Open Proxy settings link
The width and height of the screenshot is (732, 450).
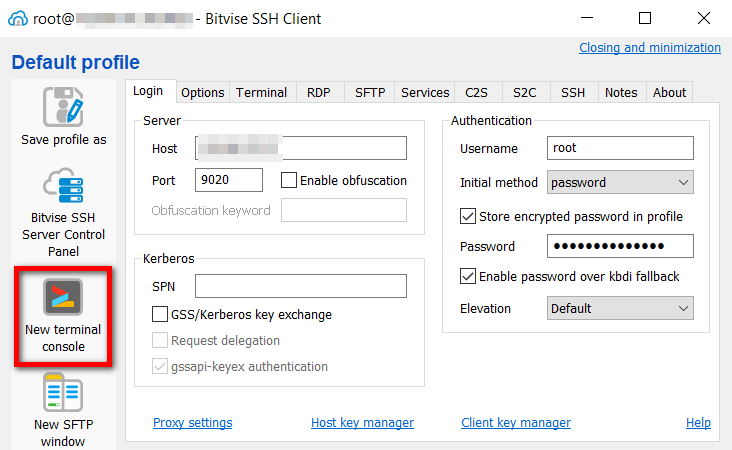click(193, 422)
